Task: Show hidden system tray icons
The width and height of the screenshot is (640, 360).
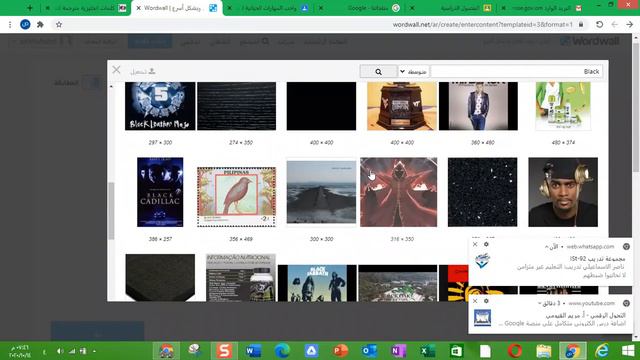Action: [x=94, y=351]
